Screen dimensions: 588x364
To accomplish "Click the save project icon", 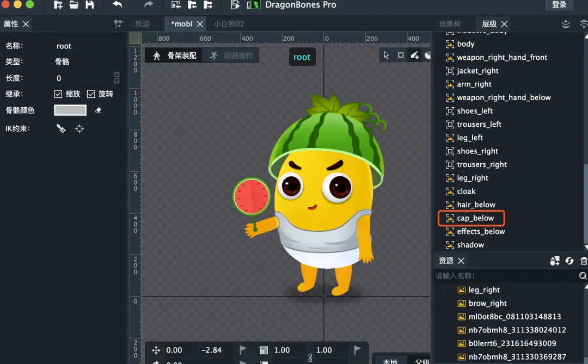I will click(90, 5).
